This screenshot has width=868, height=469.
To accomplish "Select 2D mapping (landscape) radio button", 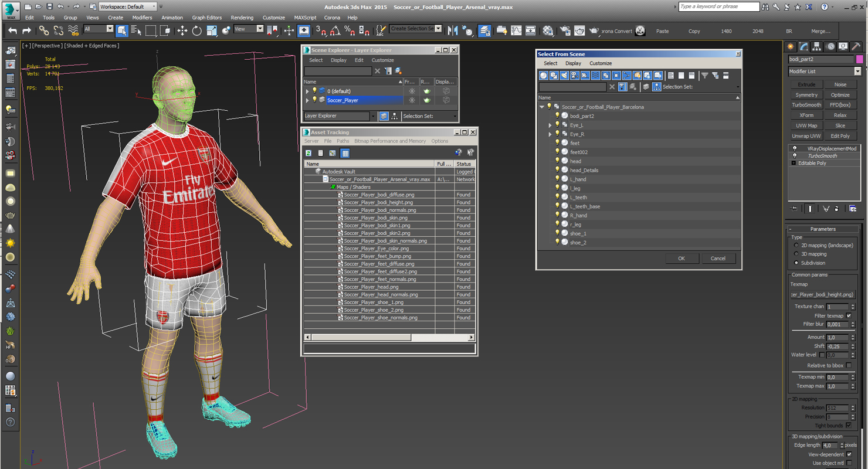I will coord(796,246).
